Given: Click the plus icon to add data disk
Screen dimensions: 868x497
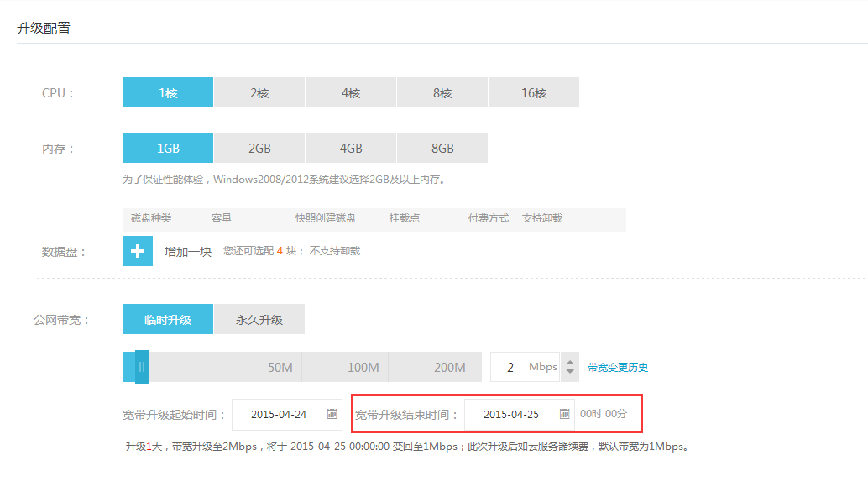Looking at the screenshot, I should (138, 251).
